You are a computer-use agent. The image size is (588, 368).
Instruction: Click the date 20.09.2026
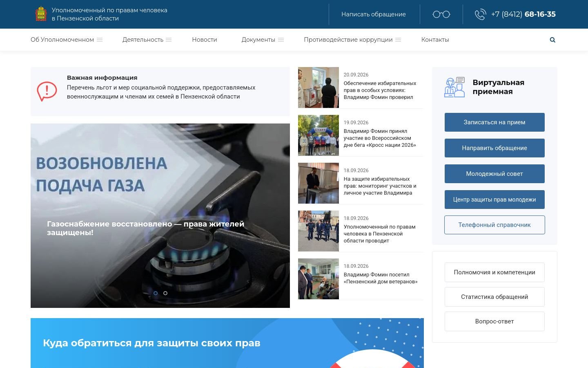356,75
